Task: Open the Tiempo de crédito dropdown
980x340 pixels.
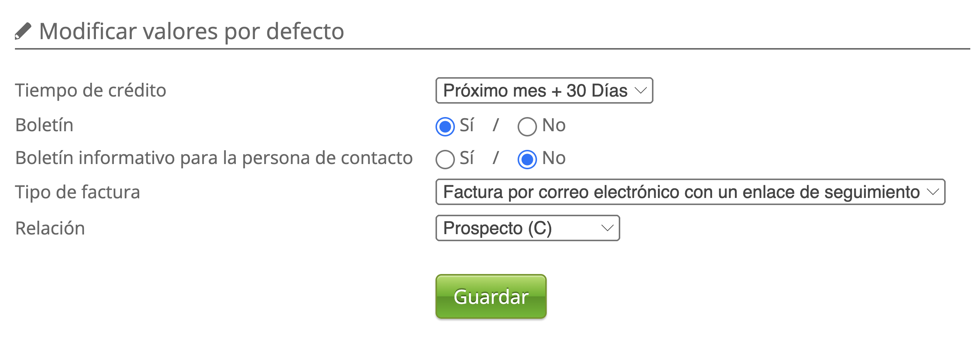Action: 543,91
